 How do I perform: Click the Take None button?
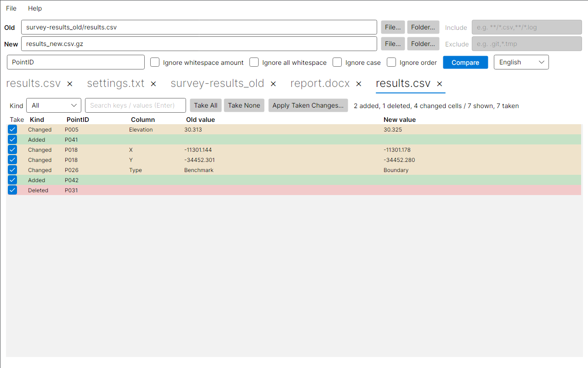244,105
